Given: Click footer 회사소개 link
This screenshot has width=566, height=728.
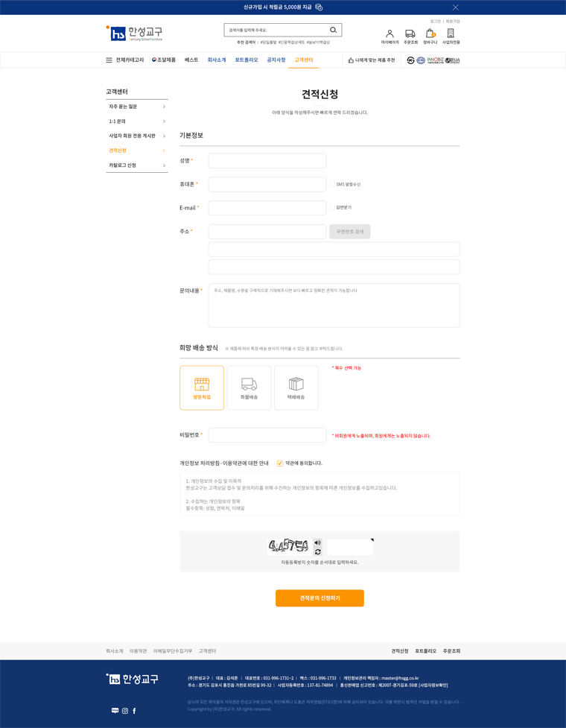Looking at the screenshot, I should [x=115, y=651].
